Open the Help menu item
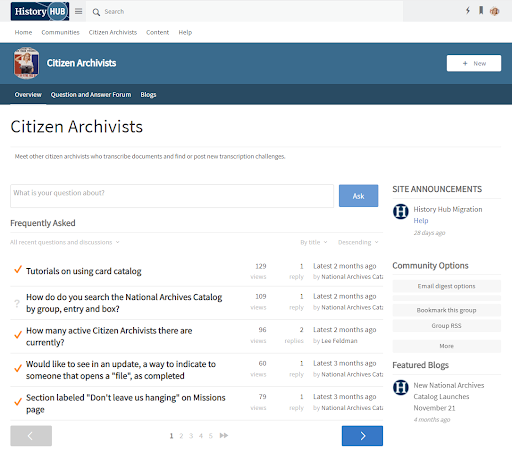The image size is (512, 451). point(185,32)
